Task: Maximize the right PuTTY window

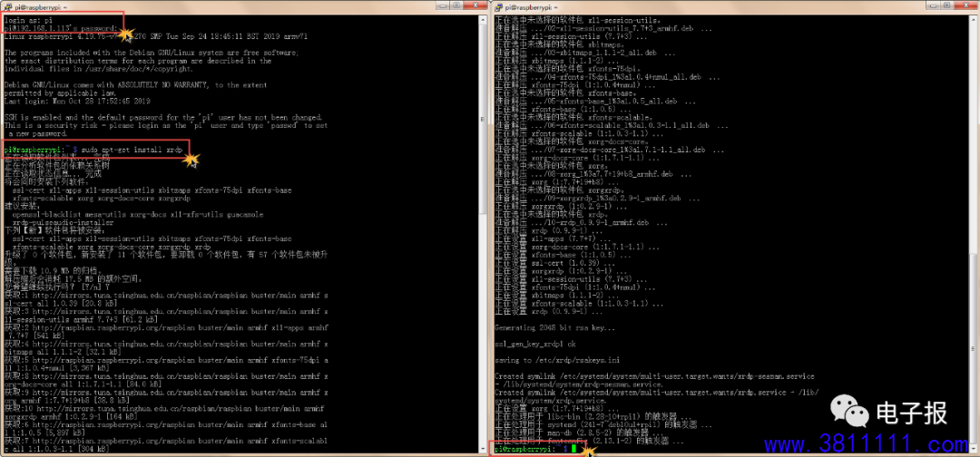Action: [x=948, y=5]
